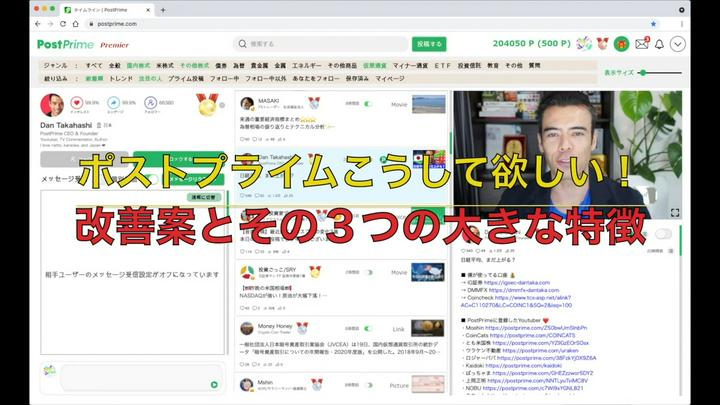Toggle the switch in the right post panel
Image resolution: width=720 pixels, height=405 pixels.
663,234
